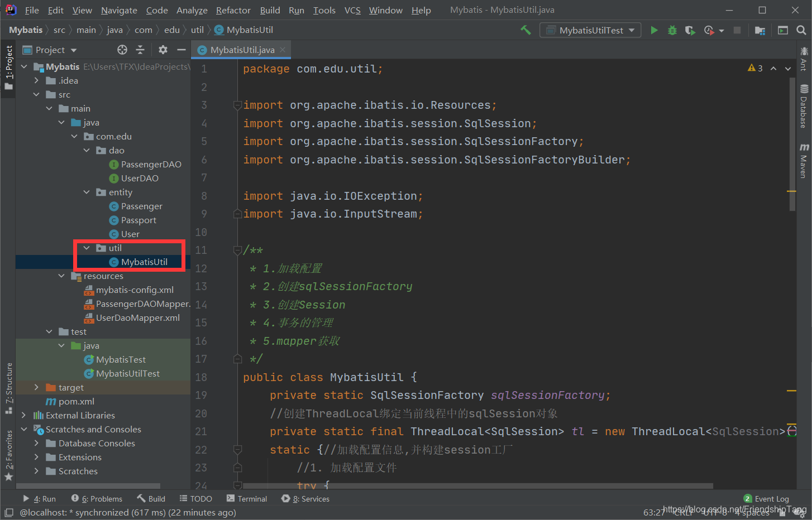Open the Database tool window
Viewport: 812px width, 520px height.
804,106
